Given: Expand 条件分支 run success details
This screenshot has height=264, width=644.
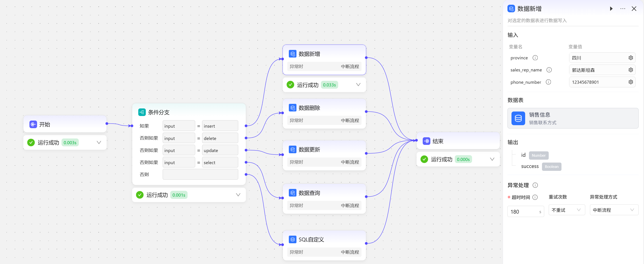Looking at the screenshot, I should tap(238, 195).
